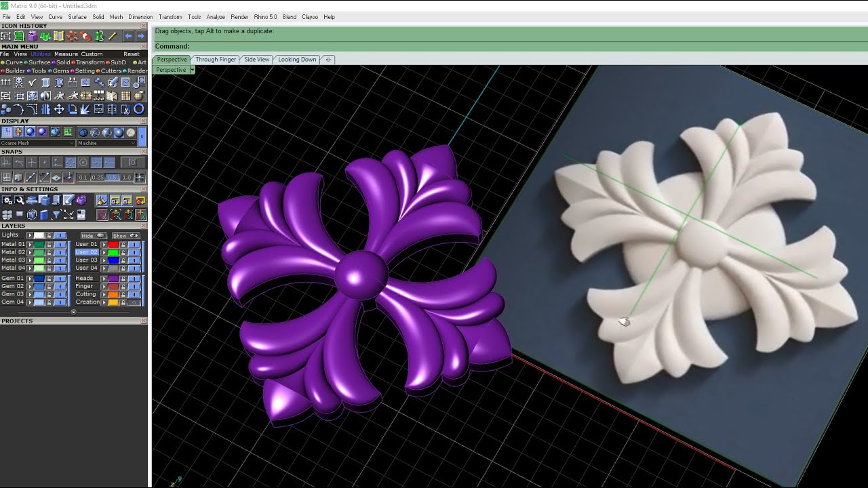This screenshot has height=488, width=868.
Task: Click the grid snap crosshair icon in Snaps
Action: (x=139, y=177)
